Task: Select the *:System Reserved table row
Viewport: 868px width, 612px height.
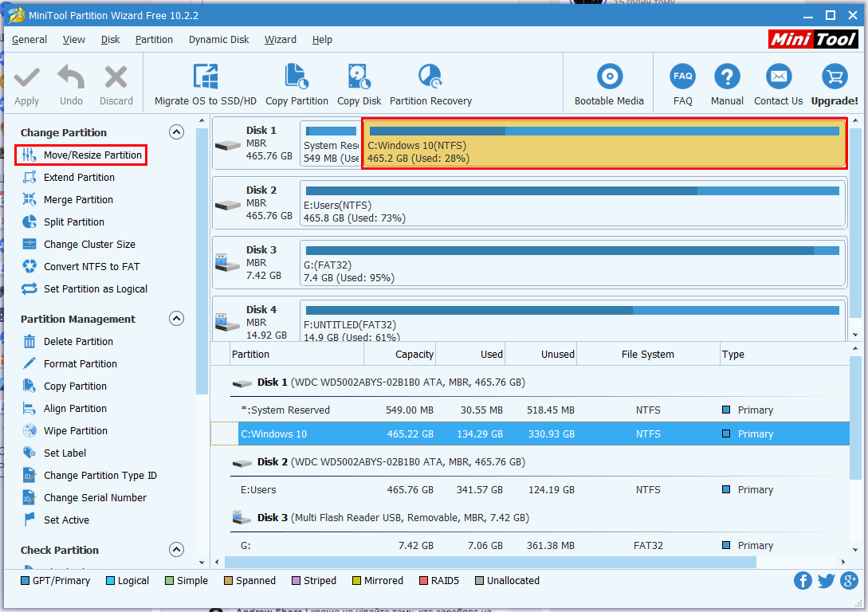Action: 530,410
